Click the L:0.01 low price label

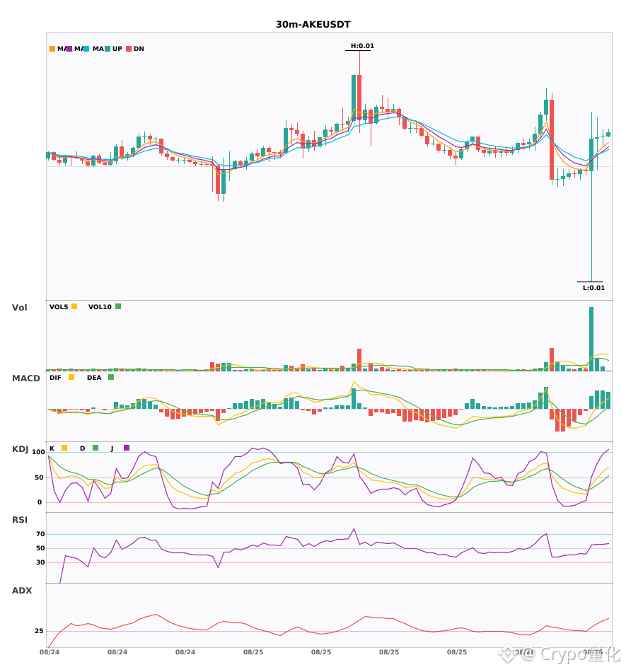tap(594, 288)
